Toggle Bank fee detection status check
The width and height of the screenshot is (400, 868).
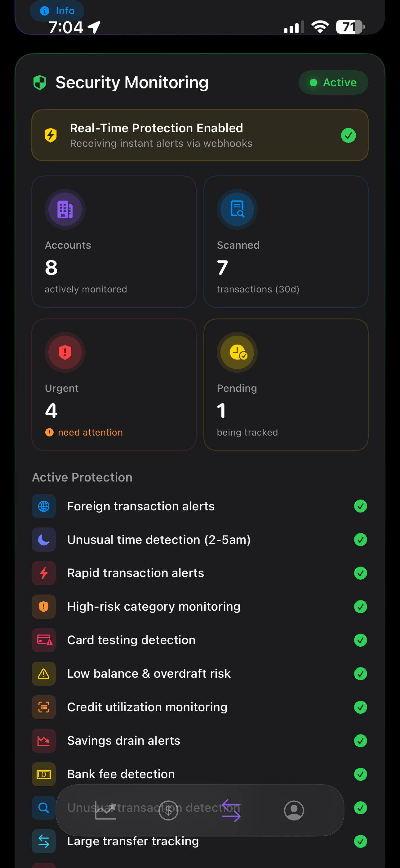pos(361,774)
